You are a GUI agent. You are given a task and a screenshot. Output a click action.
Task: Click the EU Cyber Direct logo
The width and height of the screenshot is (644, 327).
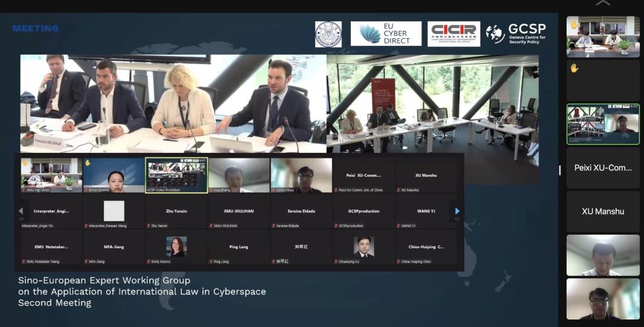point(386,34)
